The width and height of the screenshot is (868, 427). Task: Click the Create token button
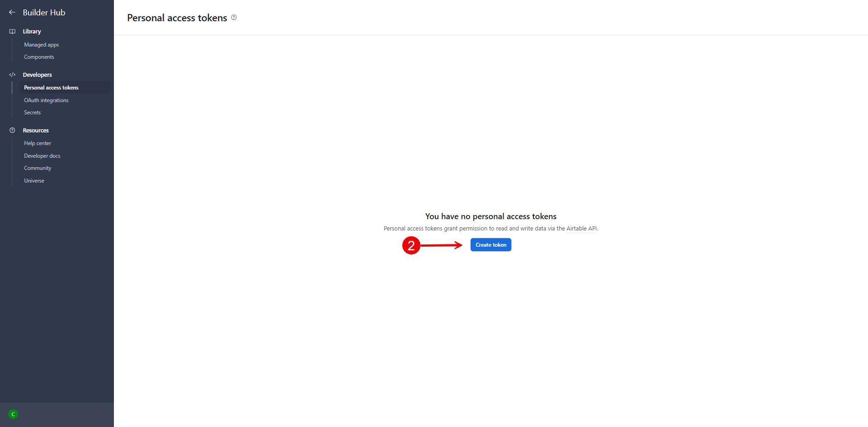491,245
